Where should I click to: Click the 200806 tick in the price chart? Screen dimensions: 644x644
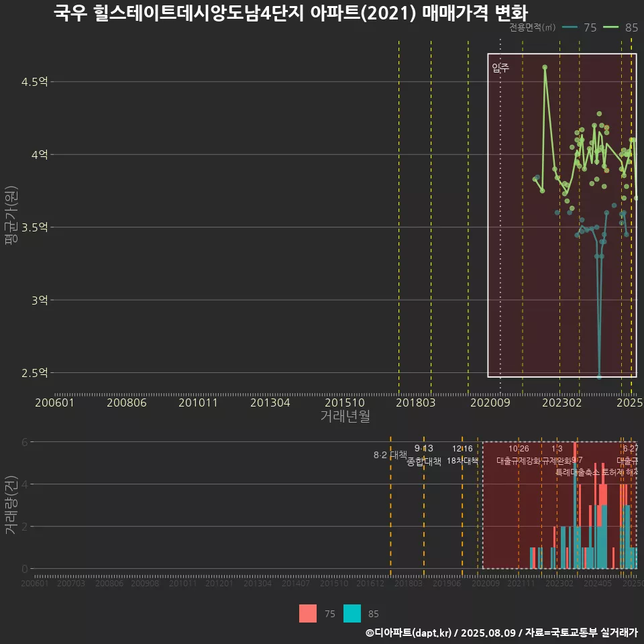pos(127,402)
